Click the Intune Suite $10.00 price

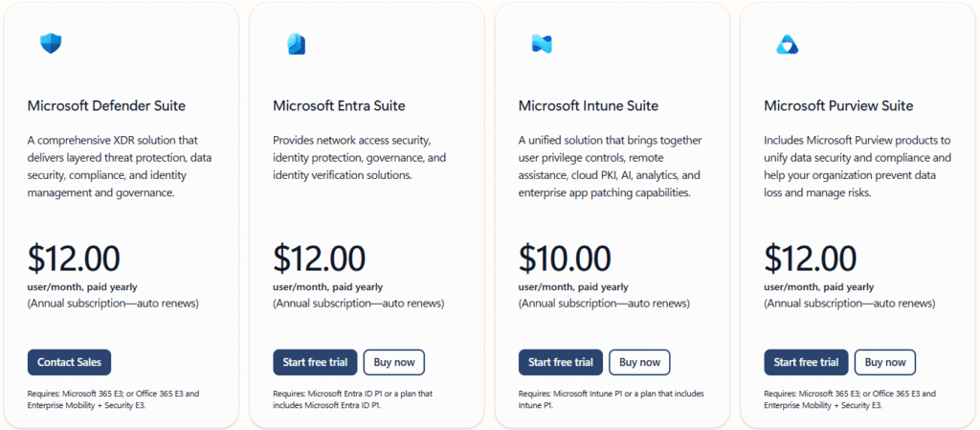click(x=565, y=258)
